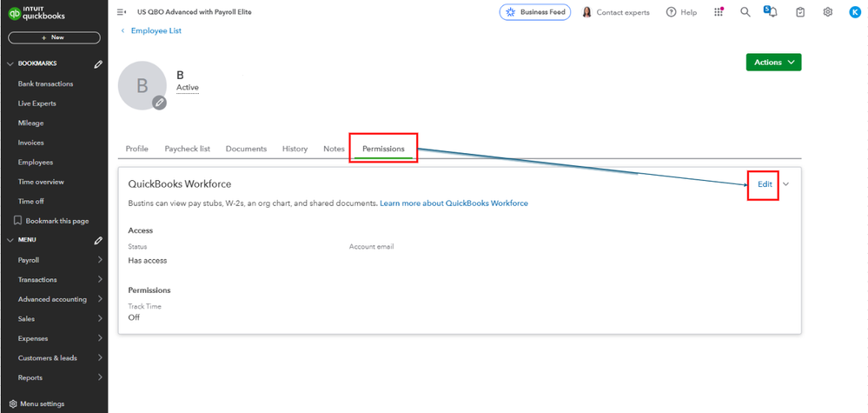Open the notifications bell icon
The height and width of the screenshot is (413, 868).
click(772, 11)
